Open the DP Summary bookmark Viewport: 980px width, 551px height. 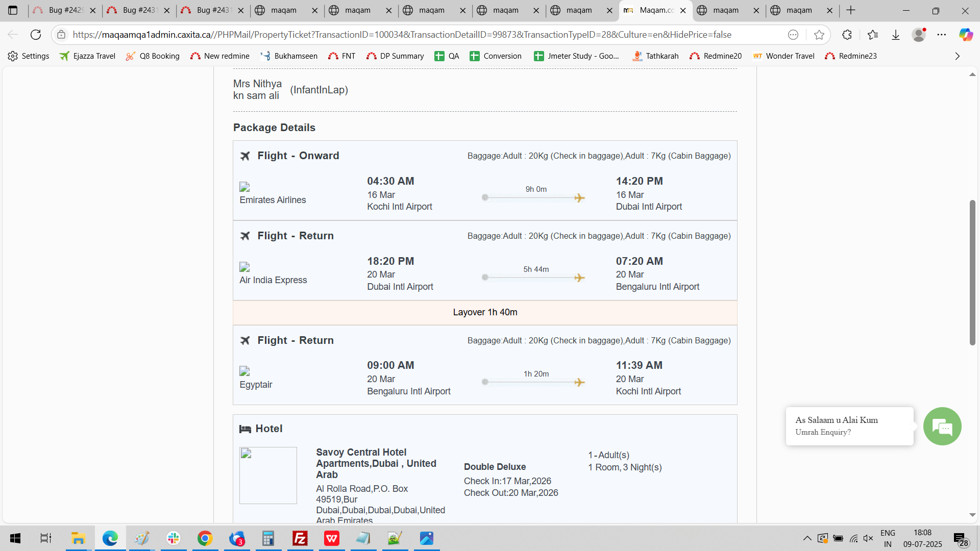395,56
